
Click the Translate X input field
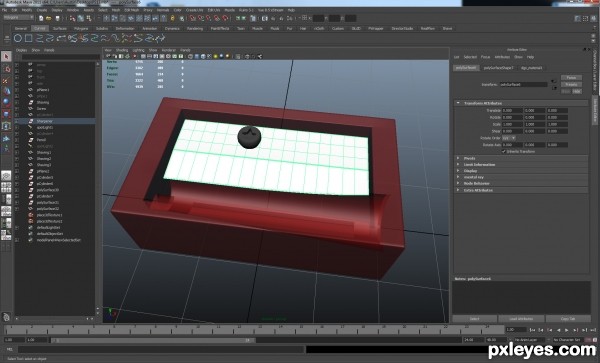512,111
